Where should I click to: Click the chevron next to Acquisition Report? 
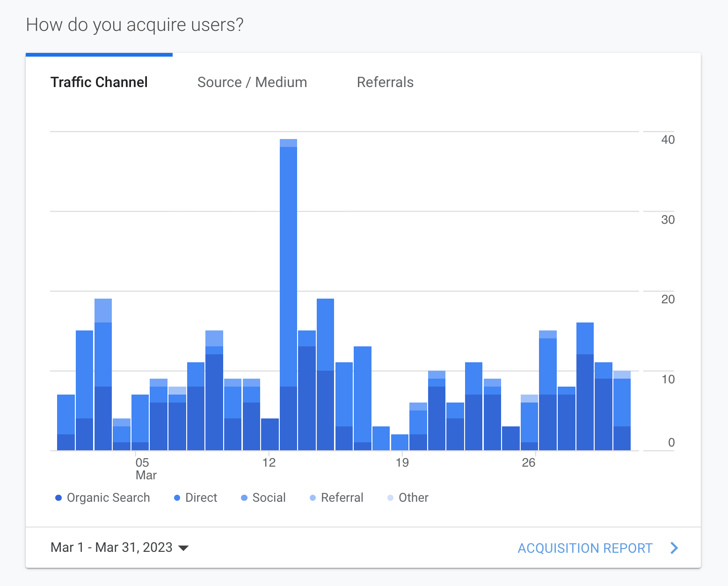coord(674,548)
